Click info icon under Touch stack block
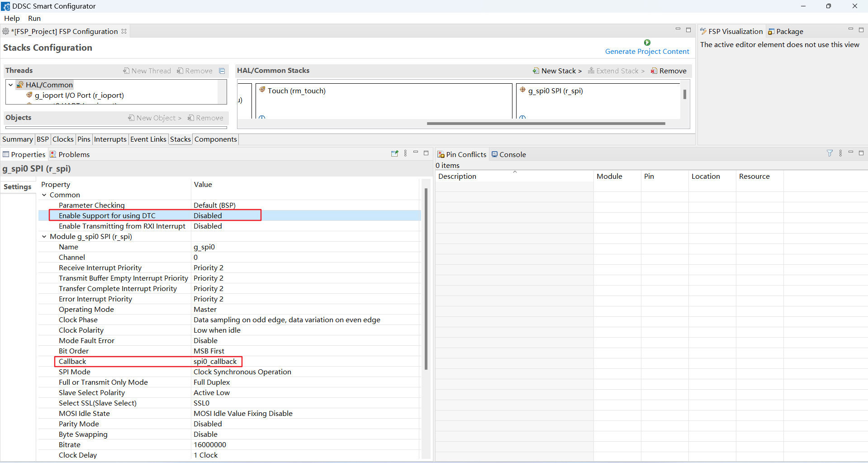868x463 pixels. (x=262, y=117)
